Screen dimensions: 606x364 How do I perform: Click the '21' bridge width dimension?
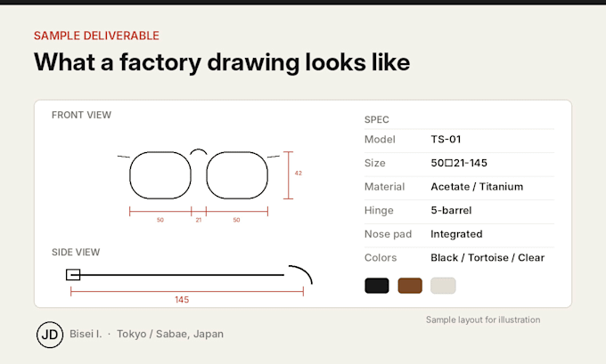point(198,220)
